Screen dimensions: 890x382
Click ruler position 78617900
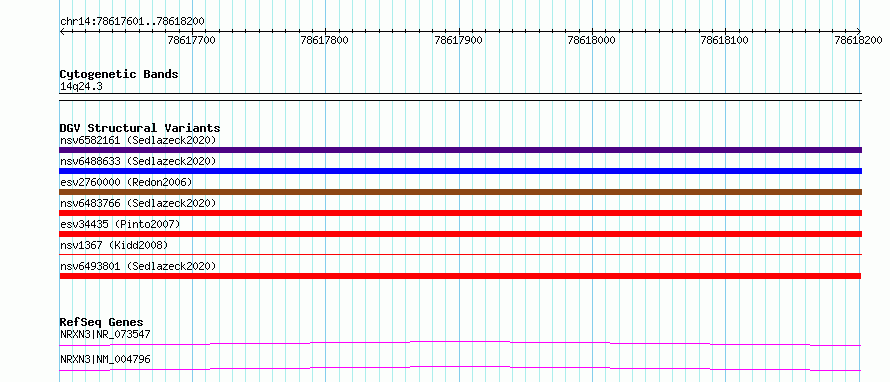click(x=459, y=40)
